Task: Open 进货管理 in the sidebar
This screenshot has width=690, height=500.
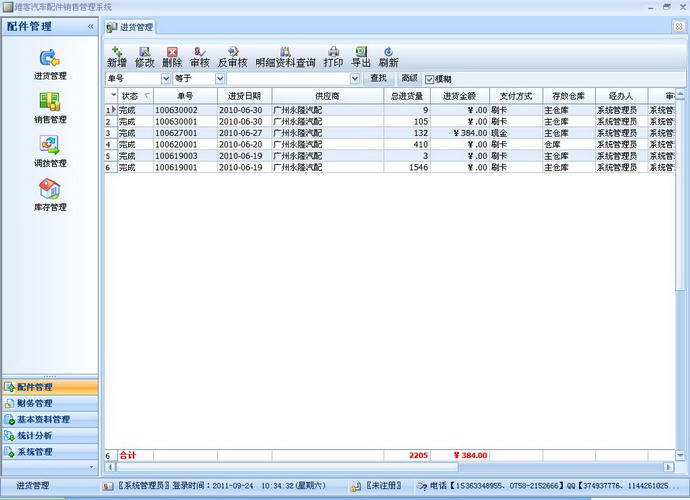Action: click(x=50, y=64)
